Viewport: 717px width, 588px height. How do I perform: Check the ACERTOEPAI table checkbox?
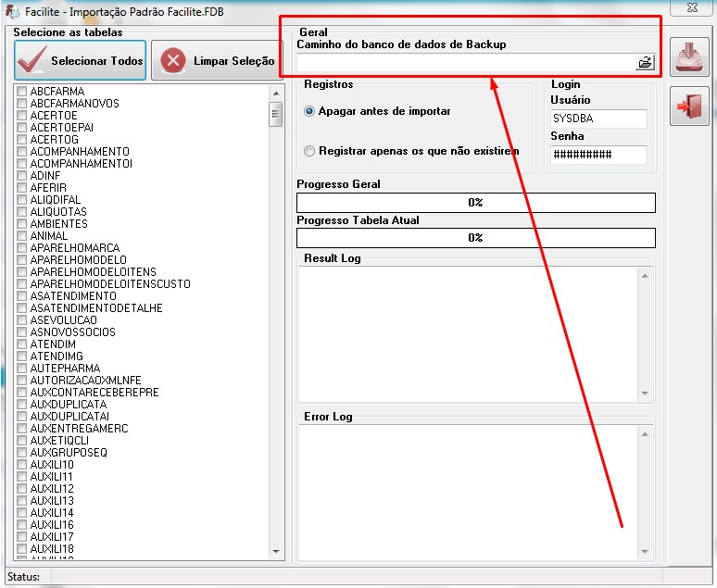21,127
